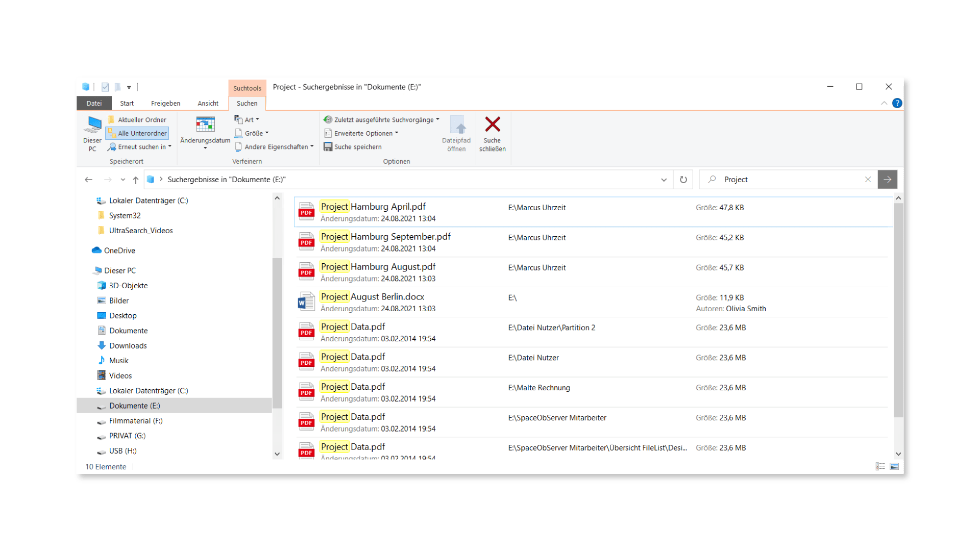Select Dokumente (E:) drive in tree
The height and width of the screenshot is (551, 980).
coord(174,406)
